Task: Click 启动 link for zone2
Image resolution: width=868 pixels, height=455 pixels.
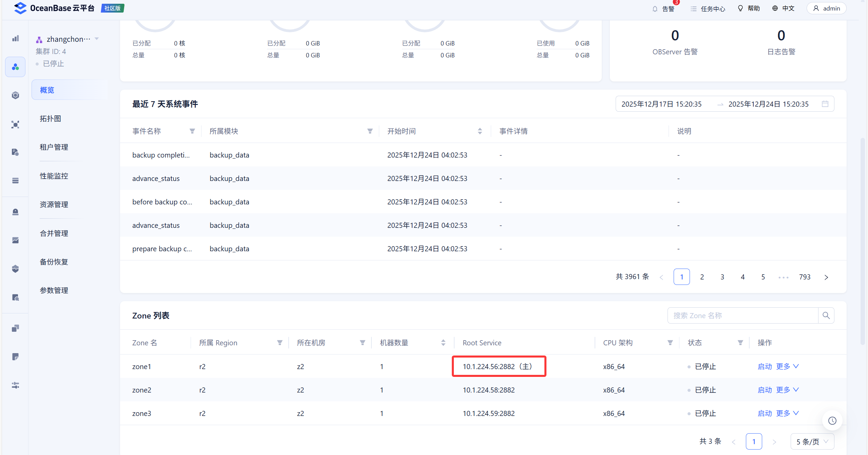Action: click(x=765, y=390)
